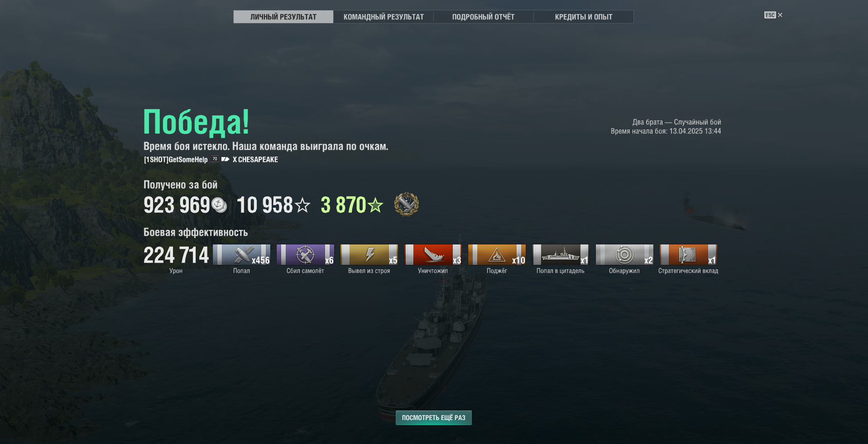Click 'Посмотреть ещё раз' replay button

pos(434,418)
